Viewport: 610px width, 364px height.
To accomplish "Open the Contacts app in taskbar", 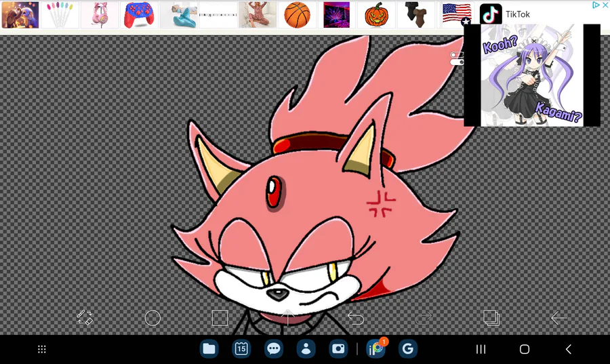I will click(306, 349).
